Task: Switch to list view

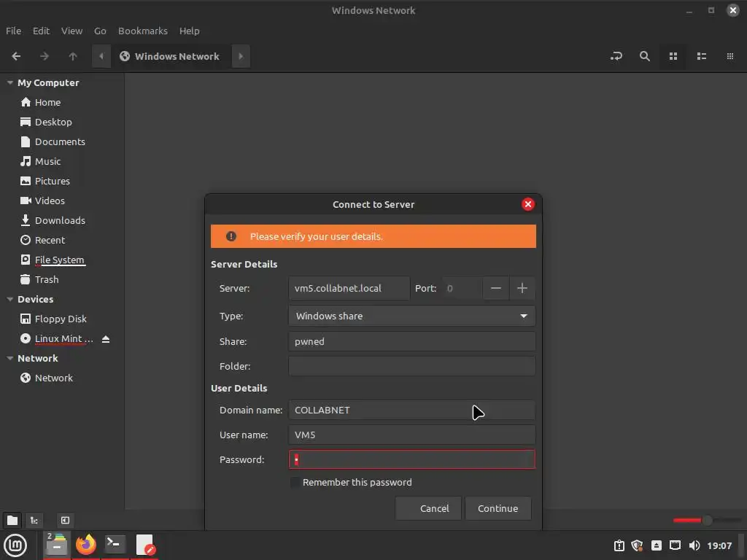Action: (701, 56)
